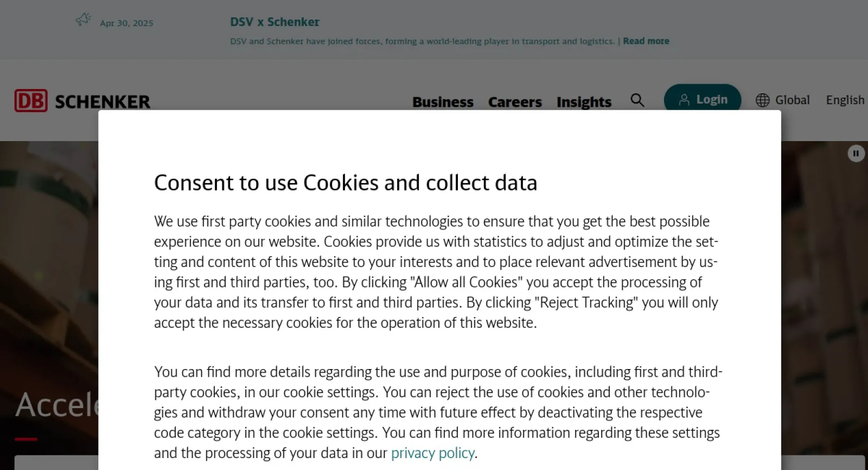Click the cookie consent dialog heading
Viewport: 868px width, 470px height.
(x=346, y=183)
